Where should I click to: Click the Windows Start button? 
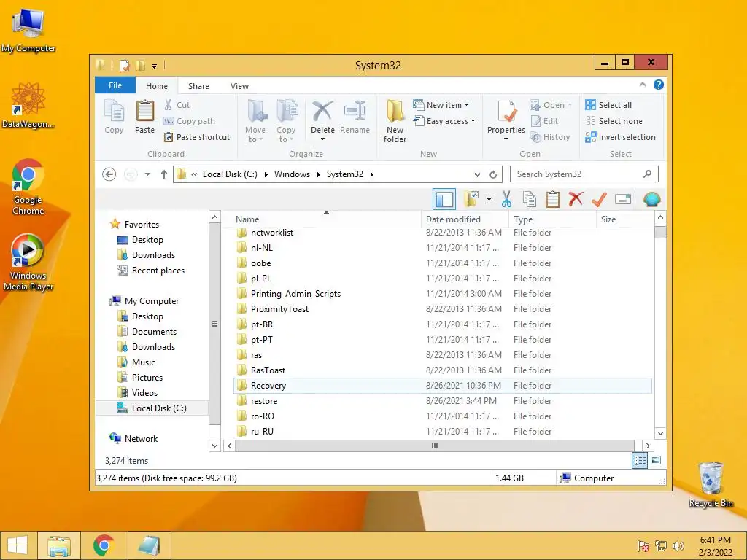coord(18,545)
